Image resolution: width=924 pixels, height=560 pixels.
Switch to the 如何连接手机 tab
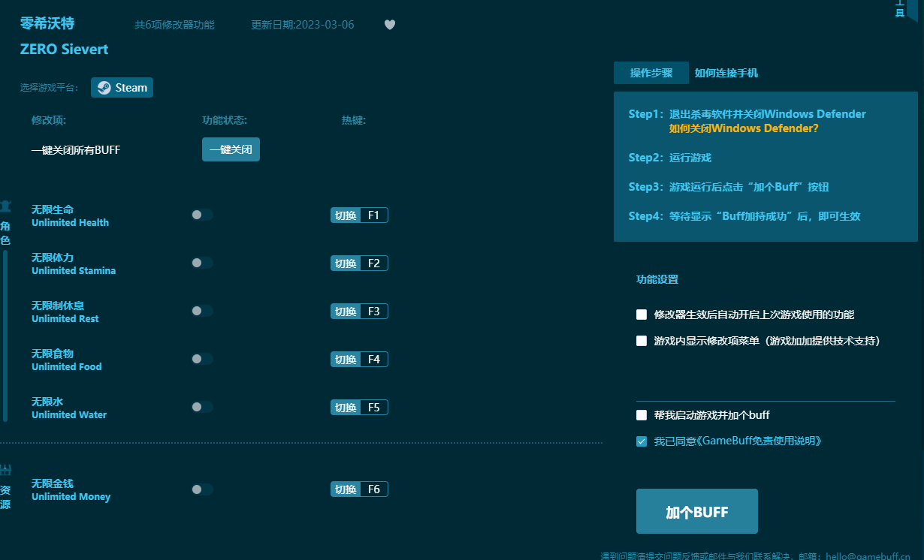pyautogui.click(x=726, y=73)
